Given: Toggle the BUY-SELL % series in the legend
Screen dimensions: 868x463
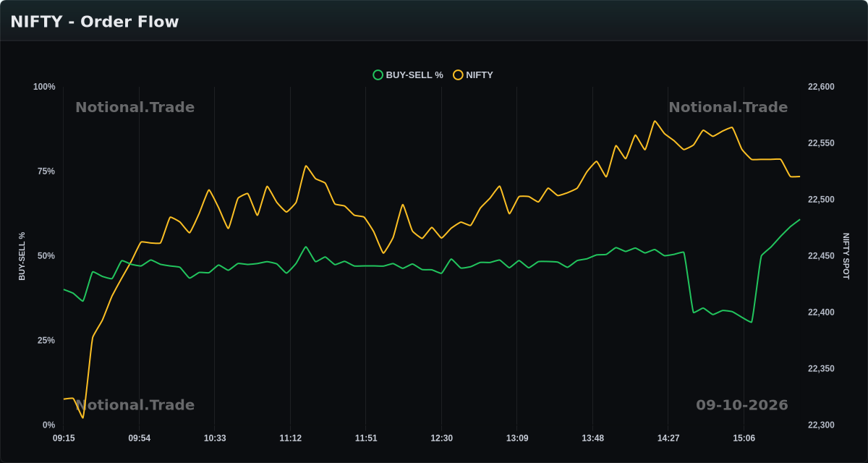Looking at the screenshot, I should point(408,75).
